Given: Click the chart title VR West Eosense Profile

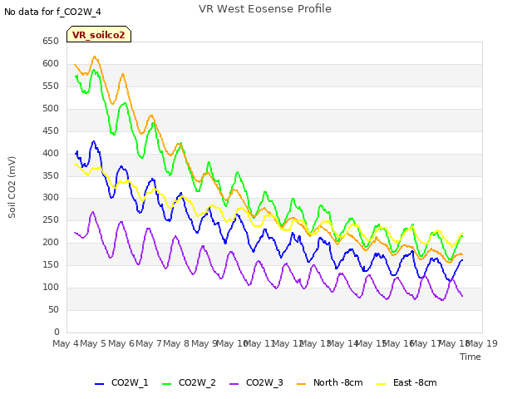Looking at the screenshot, I should coord(265,9).
